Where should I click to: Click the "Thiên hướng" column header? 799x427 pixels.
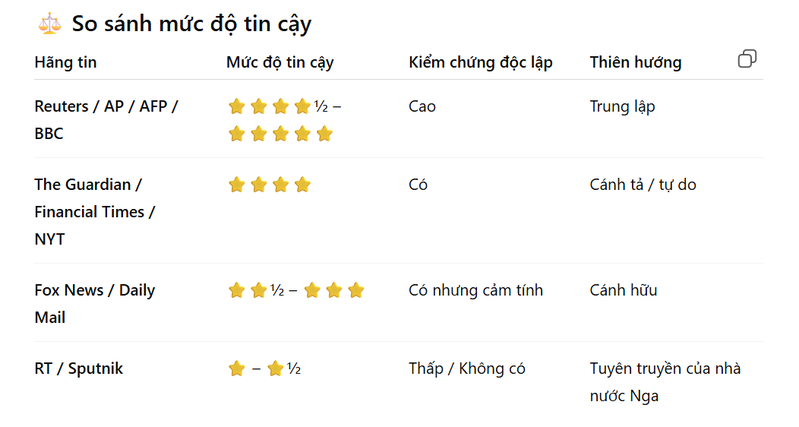pyautogui.click(x=635, y=62)
